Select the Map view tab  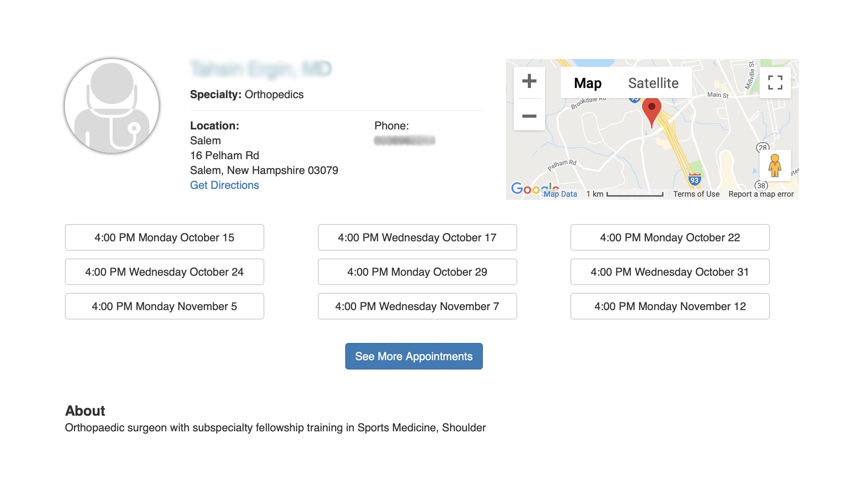click(x=588, y=83)
